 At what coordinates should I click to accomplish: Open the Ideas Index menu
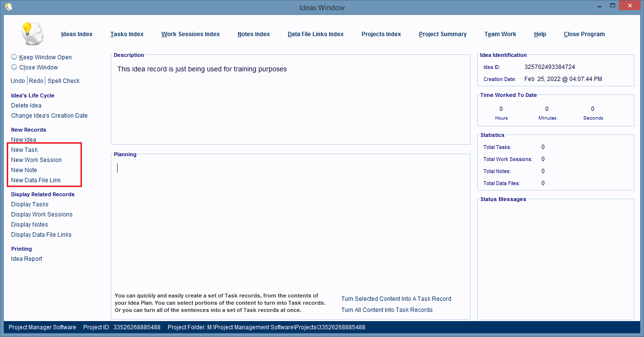click(77, 34)
